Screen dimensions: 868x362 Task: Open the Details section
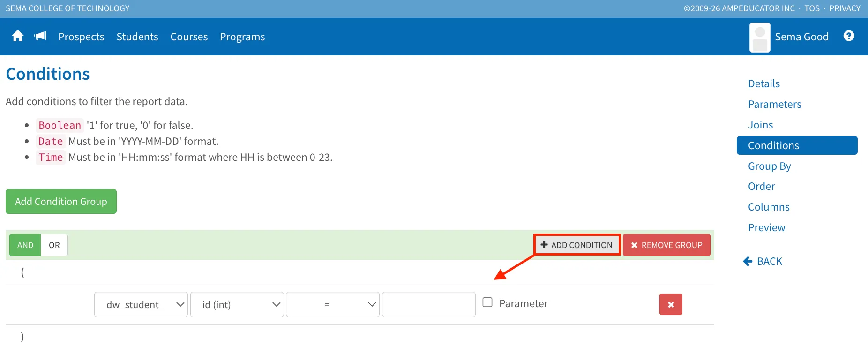[x=764, y=83]
